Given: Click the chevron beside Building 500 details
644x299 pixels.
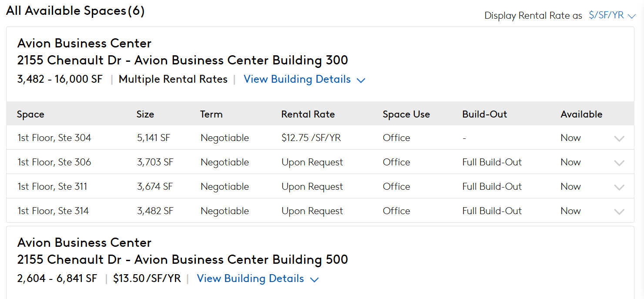Looking at the screenshot, I should [x=314, y=279].
